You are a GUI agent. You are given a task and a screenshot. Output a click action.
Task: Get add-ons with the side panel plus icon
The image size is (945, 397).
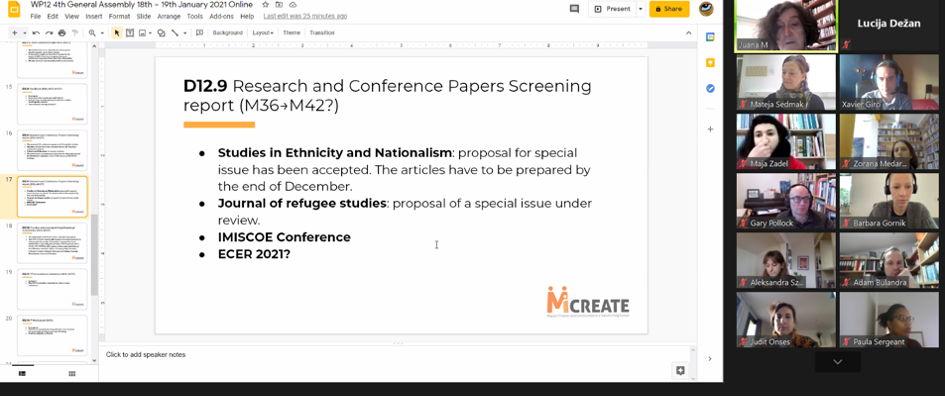pyautogui.click(x=711, y=129)
